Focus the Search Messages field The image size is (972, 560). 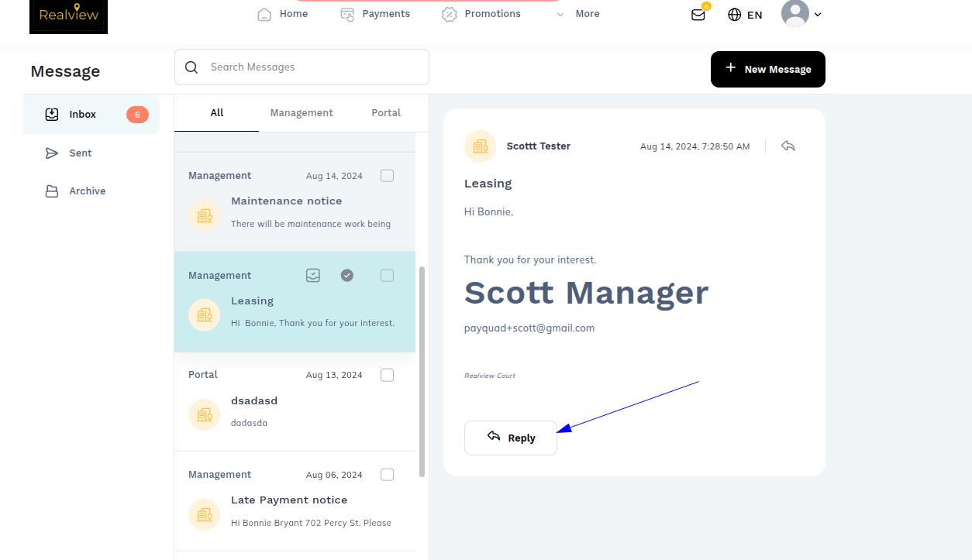point(302,67)
